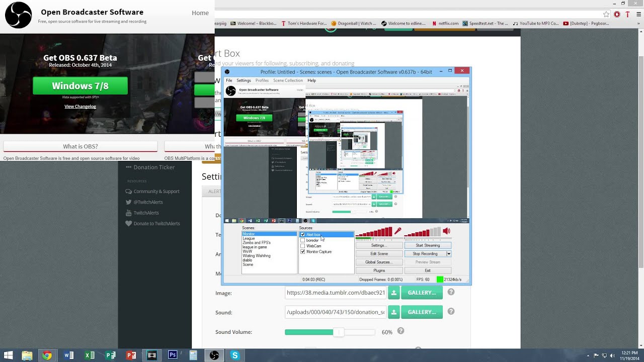Click the download icon beside the Image field

pos(393,293)
